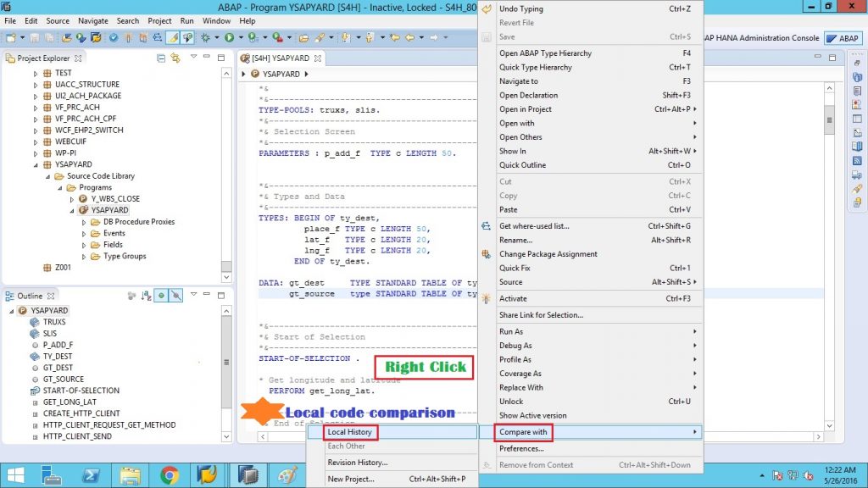The width and height of the screenshot is (868, 488).
Task: Click the Debug bug toolbar icon
Action: [x=205, y=37]
